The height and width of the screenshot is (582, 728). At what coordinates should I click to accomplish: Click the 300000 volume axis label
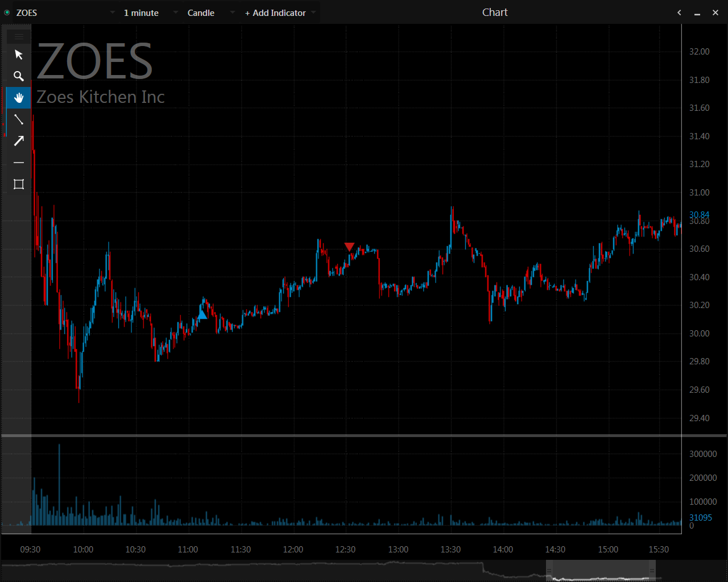tap(703, 454)
